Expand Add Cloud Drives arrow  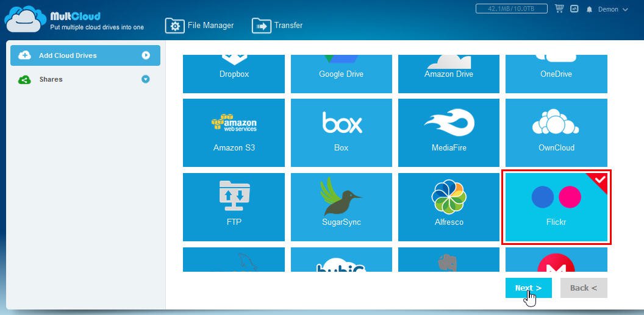coord(146,55)
